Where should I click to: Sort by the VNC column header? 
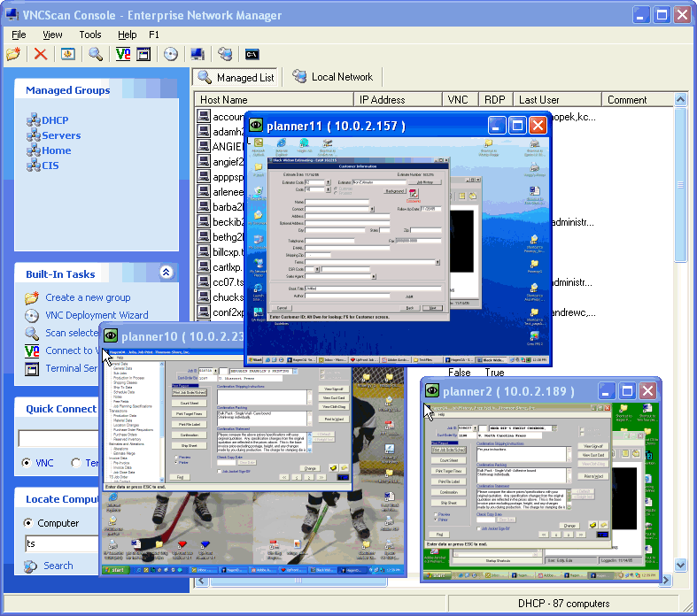[461, 100]
